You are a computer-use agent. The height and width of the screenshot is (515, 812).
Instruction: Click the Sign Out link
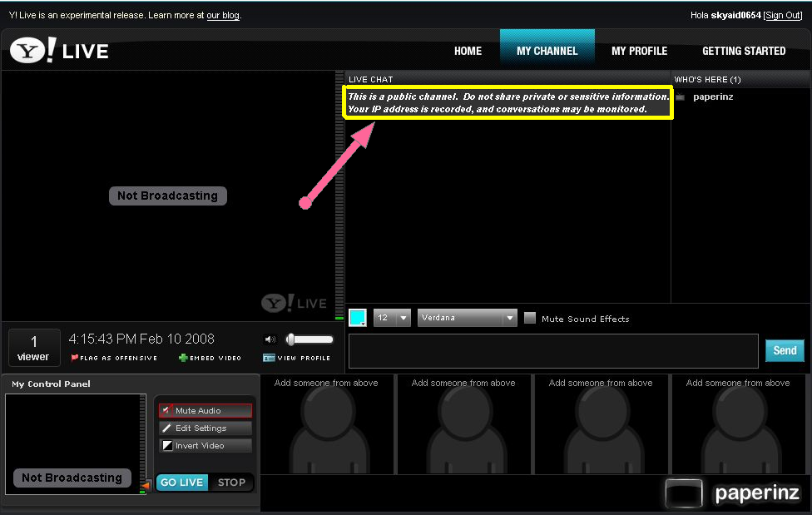[x=783, y=15]
